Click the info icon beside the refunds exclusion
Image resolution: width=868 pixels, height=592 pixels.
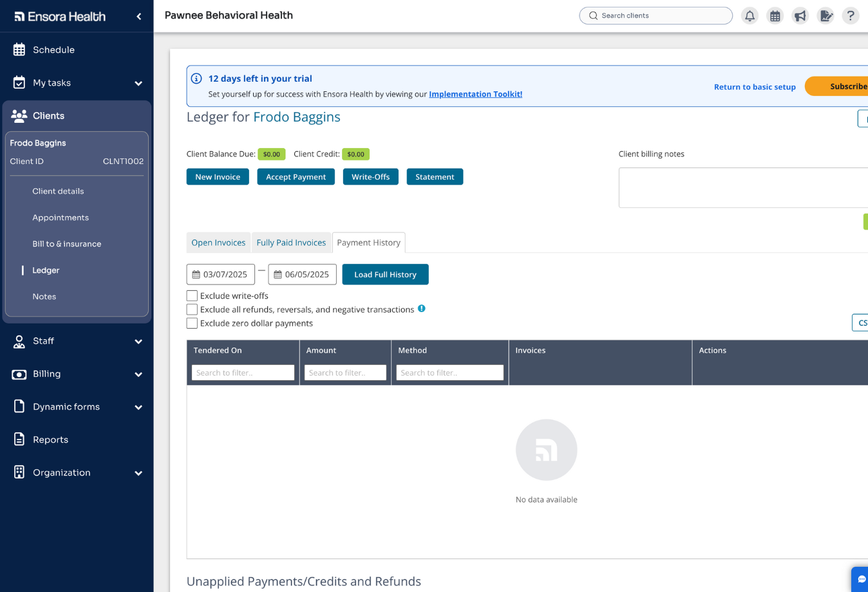coord(422,308)
